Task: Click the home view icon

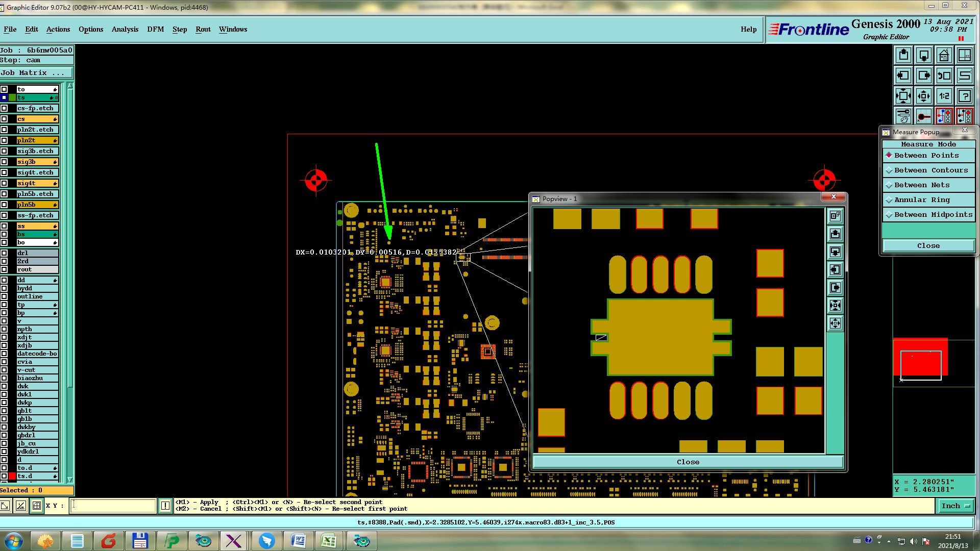Action: coord(944,55)
